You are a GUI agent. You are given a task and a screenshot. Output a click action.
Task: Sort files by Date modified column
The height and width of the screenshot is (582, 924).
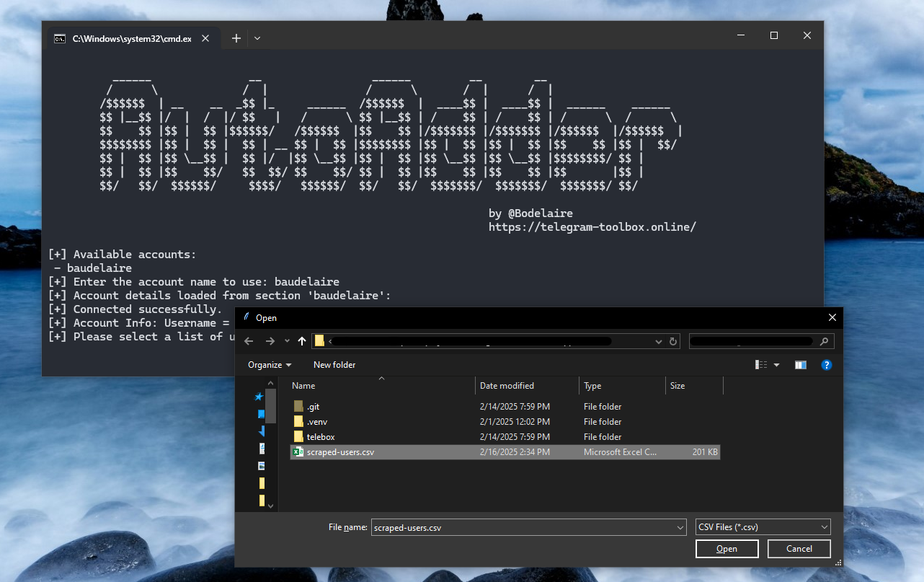[507, 386]
